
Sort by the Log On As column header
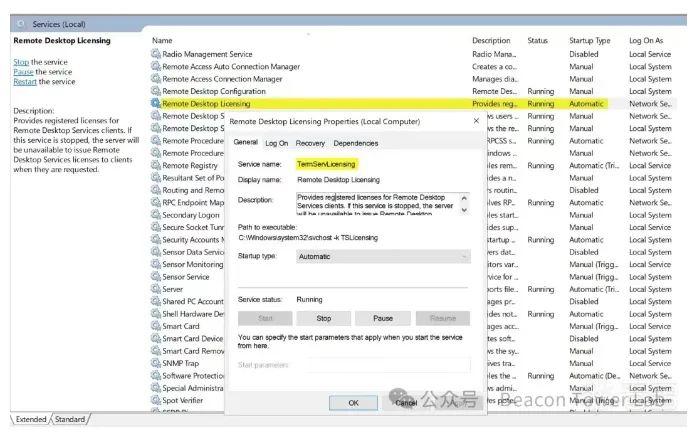coord(646,40)
